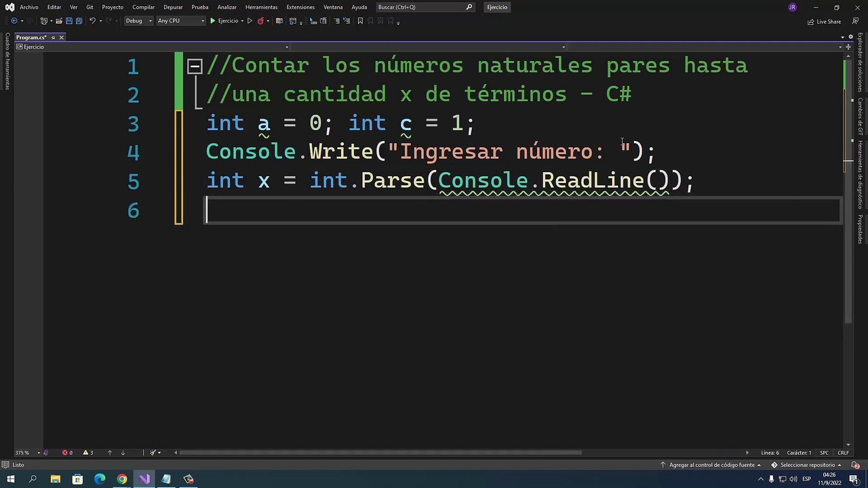Open the Ver menu
This screenshot has width=868, height=488.
(73, 7)
